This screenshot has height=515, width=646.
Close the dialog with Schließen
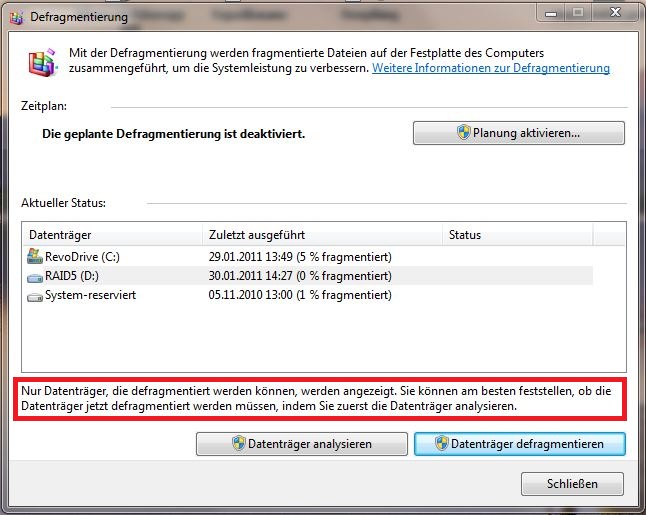pyautogui.click(x=572, y=484)
